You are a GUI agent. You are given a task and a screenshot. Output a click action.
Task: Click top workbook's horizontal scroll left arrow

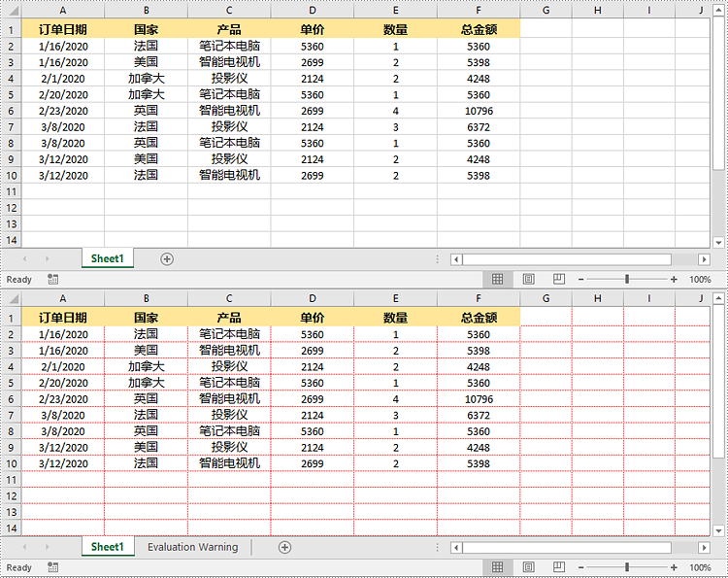(x=456, y=259)
